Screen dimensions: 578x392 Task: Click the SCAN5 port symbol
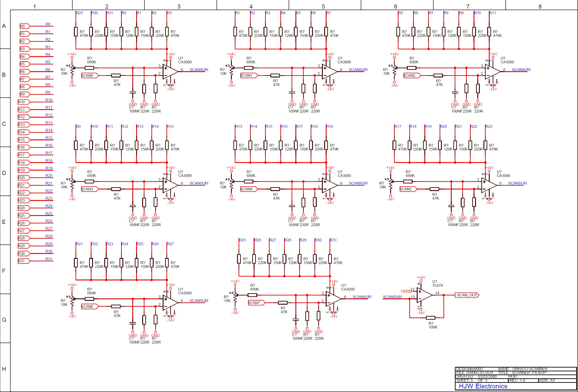point(408,189)
